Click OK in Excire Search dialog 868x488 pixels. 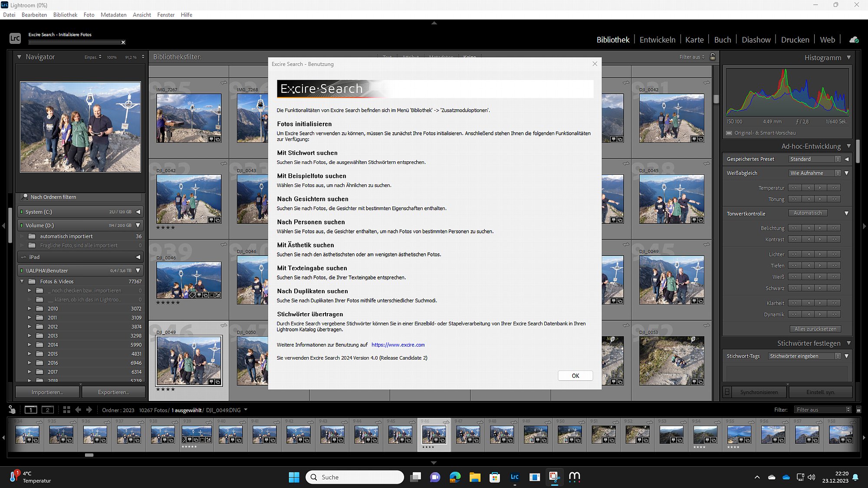point(575,376)
